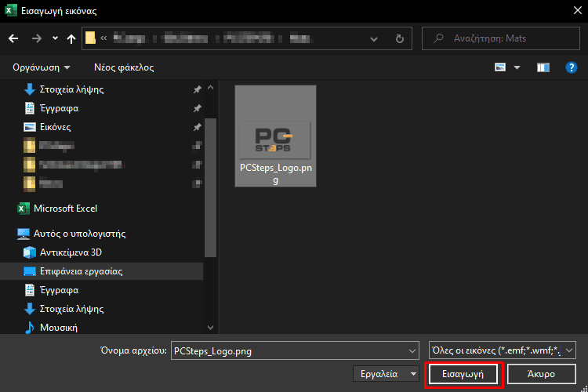Viewport: 588px width, 392px height.
Task: Open recent locations dropdown arrow
Action: [x=55, y=38]
